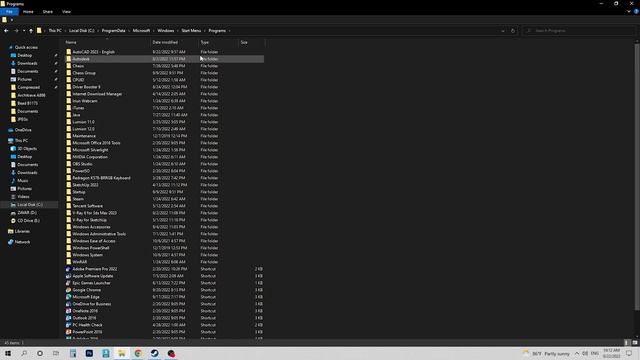This screenshot has width=640, height=360.
Task: Click the Search Programs box
Action: point(579,31)
